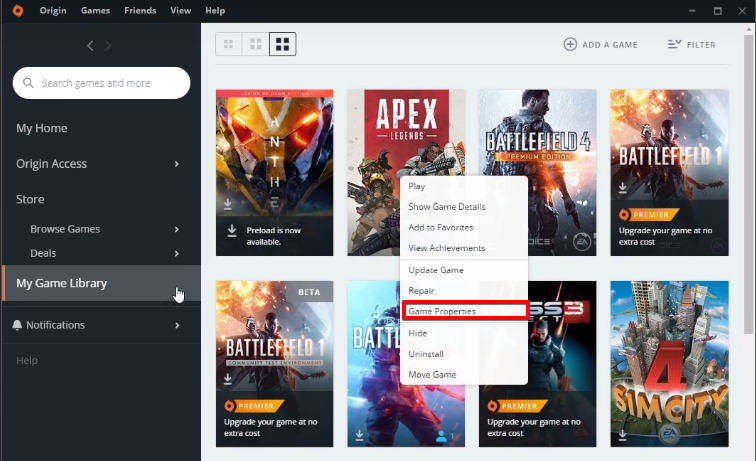This screenshot has height=461, width=756.
Task: Choose Update Game from context menu
Action: click(464, 271)
